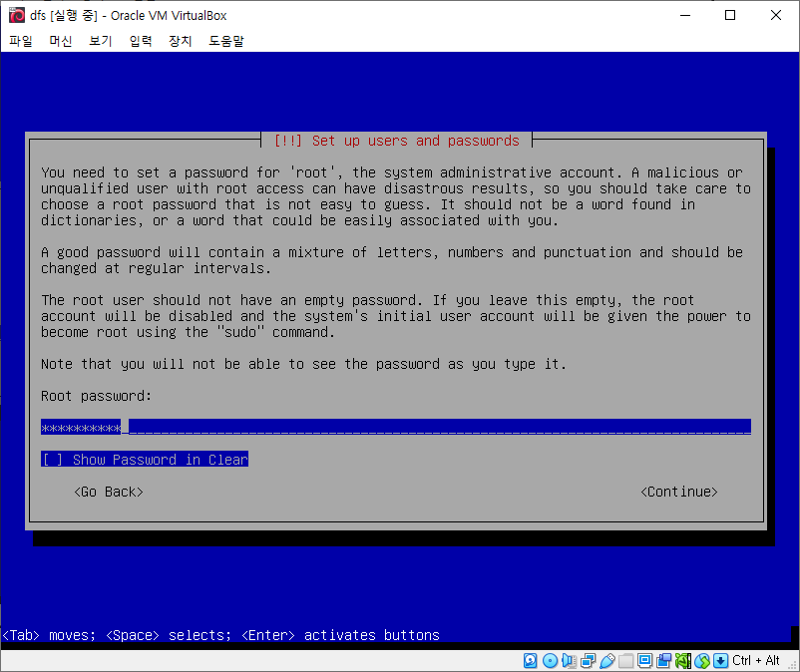This screenshot has width=800, height=672.
Task: Open the 도움말 menu
Action: [x=226, y=41]
